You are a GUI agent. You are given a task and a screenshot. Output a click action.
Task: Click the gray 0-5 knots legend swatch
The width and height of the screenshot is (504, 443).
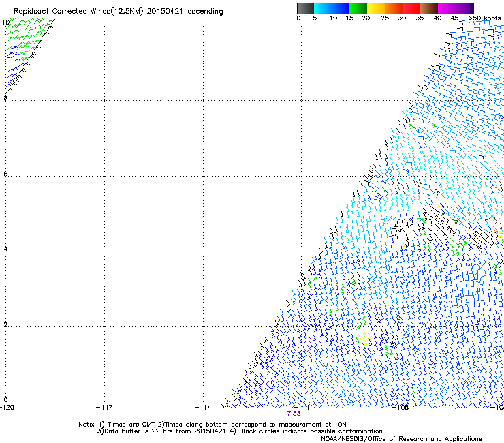[x=306, y=8]
